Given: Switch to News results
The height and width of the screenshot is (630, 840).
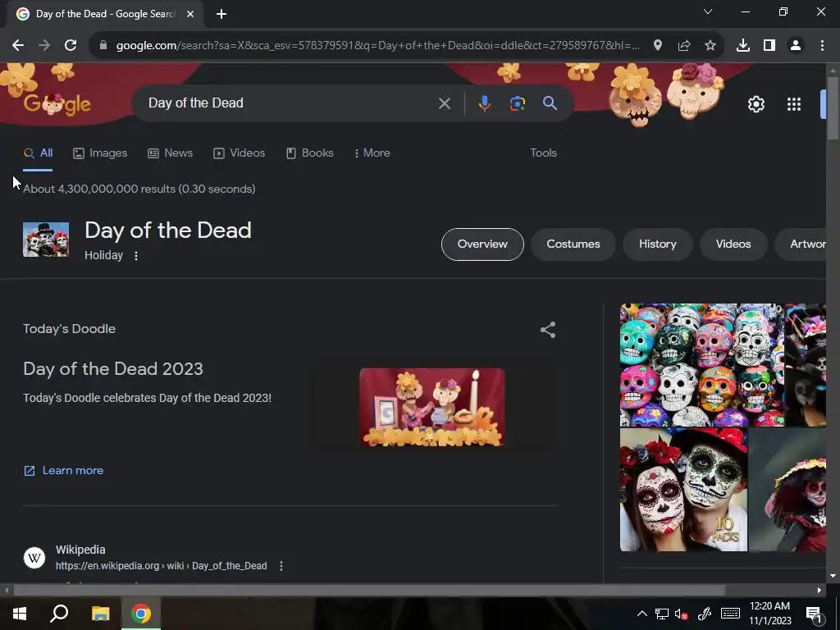Looking at the screenshot, I should point(170,153).
